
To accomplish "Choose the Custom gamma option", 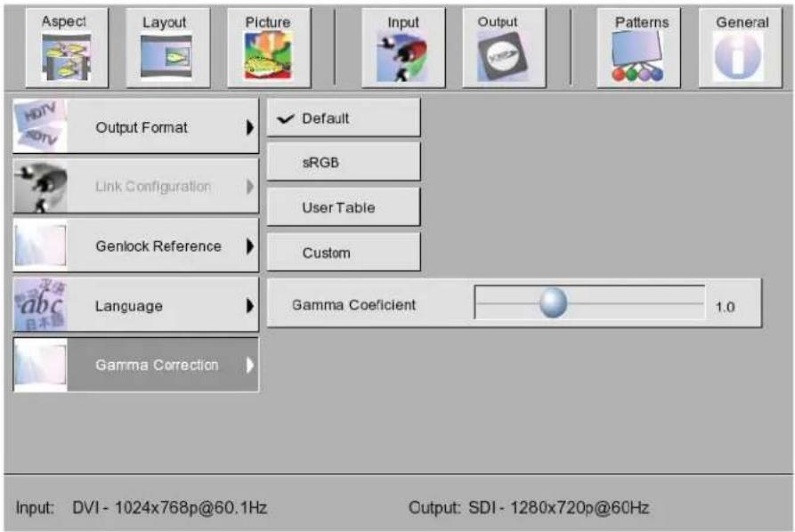I will 344,253.
